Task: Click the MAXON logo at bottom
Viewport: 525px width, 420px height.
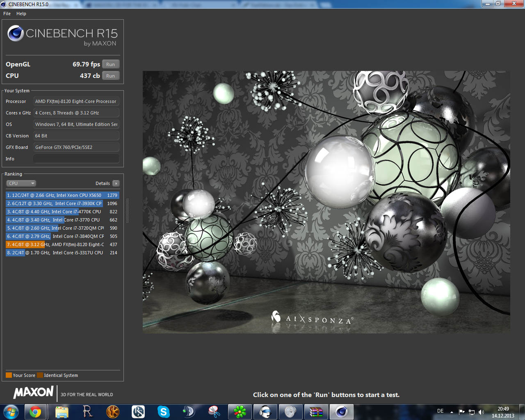Action: point(33,393)
